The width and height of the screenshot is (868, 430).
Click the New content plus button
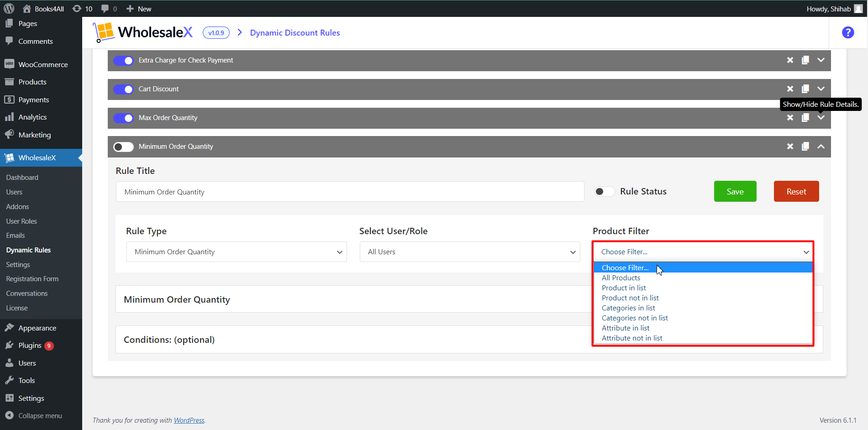point(139,9)
